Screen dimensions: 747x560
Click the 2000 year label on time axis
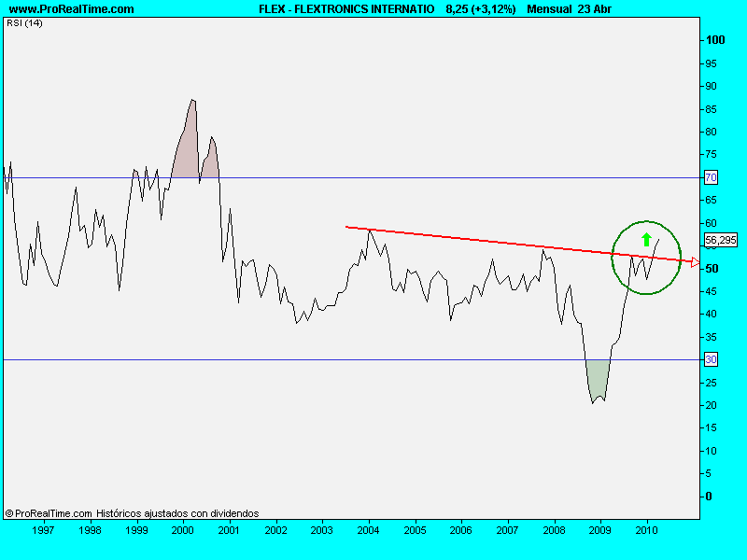(182, 530)
